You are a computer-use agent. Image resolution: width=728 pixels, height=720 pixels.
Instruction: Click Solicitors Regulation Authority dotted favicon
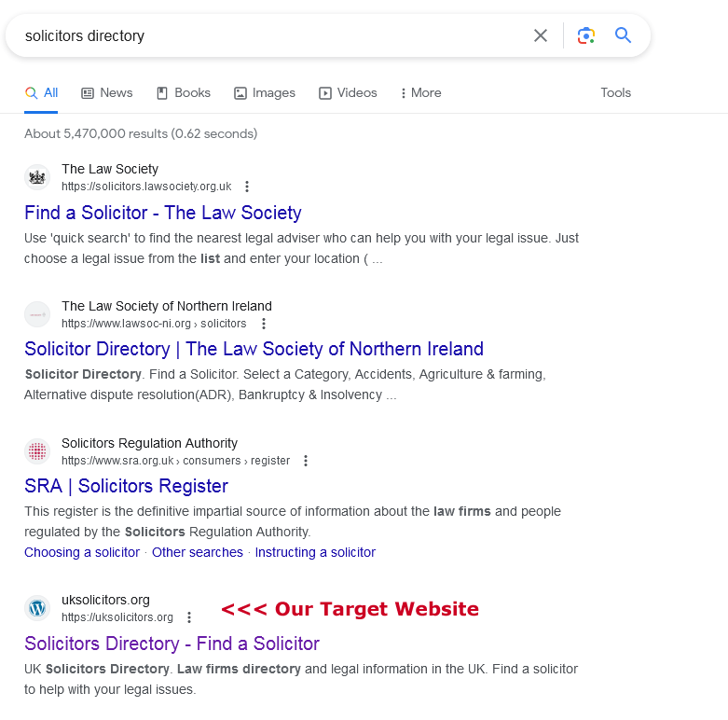[x=37, y=451]
